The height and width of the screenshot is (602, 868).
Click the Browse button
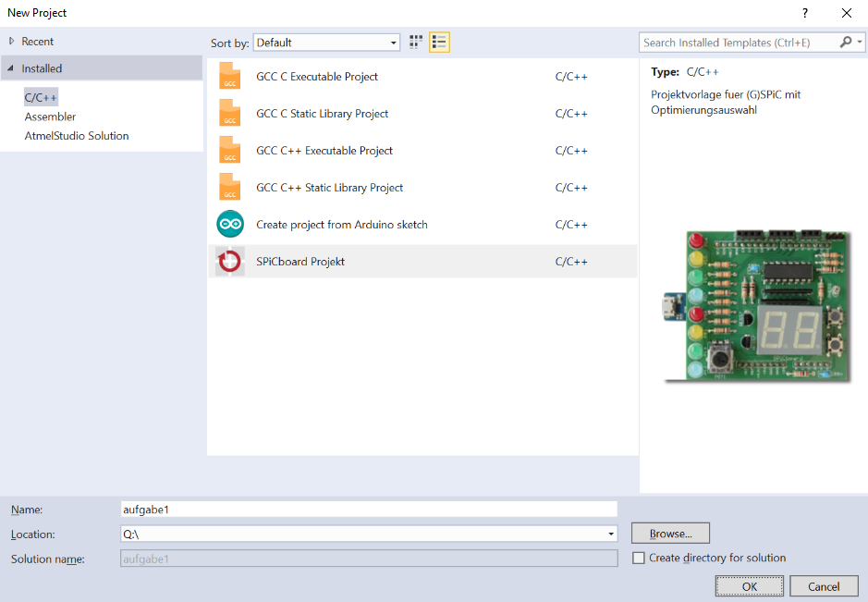click(x=670, y=534)
